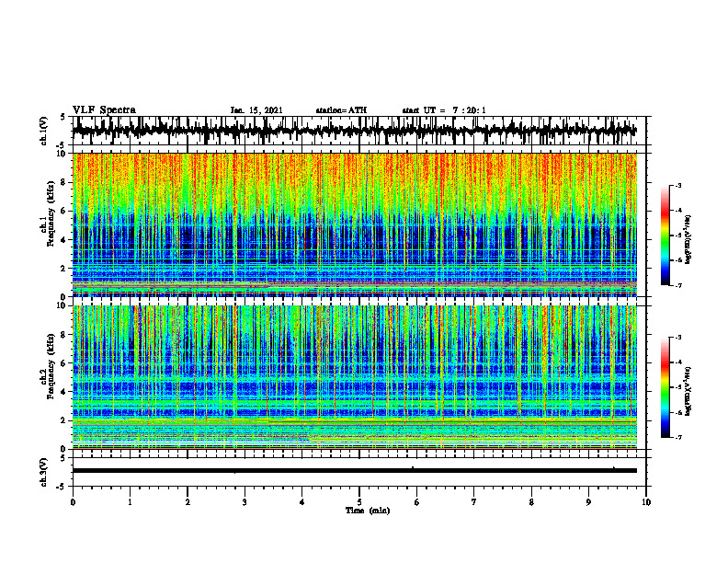Click the "VLF Spectra" plot title
This screenshot has height=563, width=728.
[x=104, y=109]
